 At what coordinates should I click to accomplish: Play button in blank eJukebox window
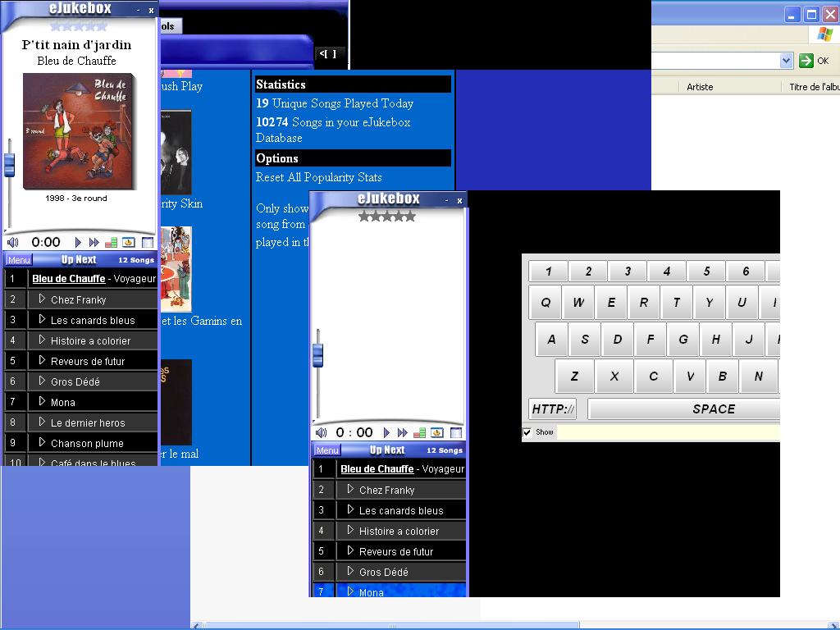click(x=387, y=433)
